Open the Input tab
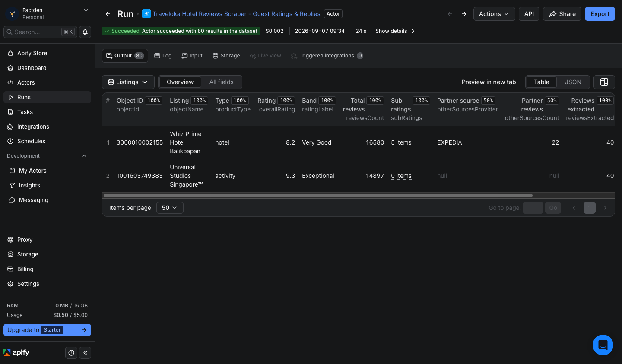The image size is (622, 364). click(192, 56)
